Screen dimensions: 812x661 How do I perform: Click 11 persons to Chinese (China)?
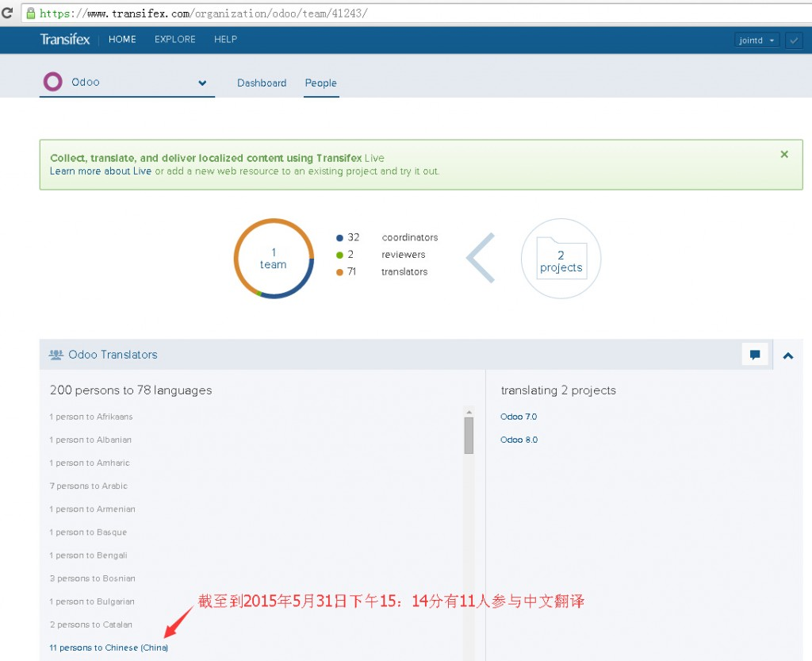(x=109, y=648)
